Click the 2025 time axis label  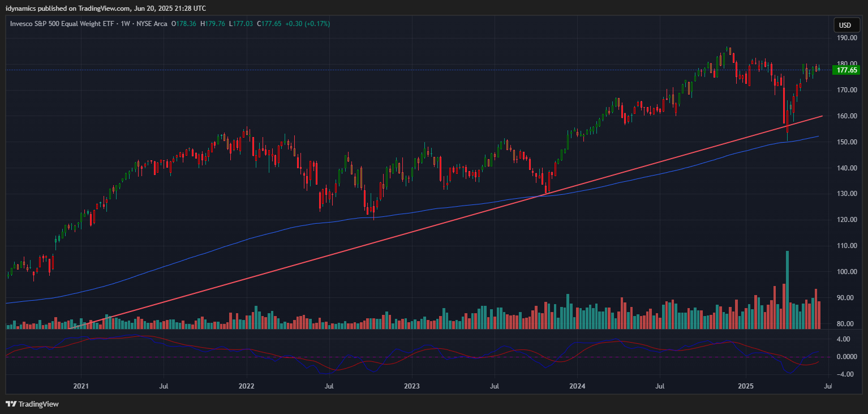click(745, 386)
